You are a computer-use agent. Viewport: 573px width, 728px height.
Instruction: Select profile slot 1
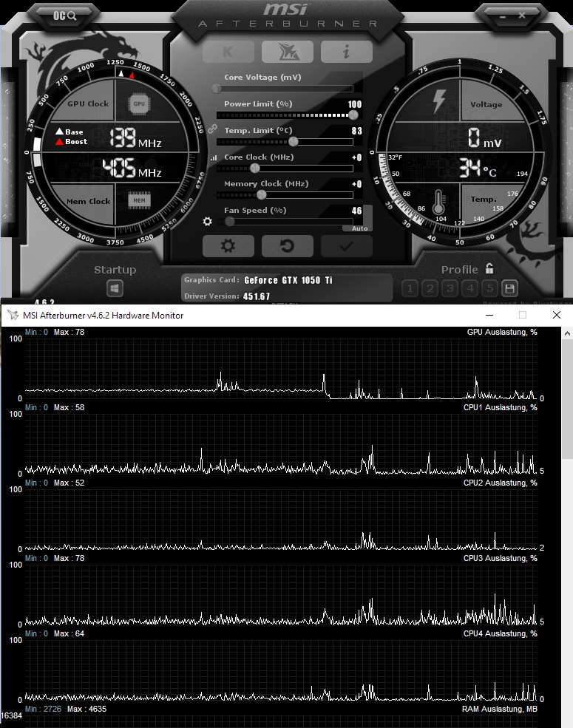click(x=410, y=289)
